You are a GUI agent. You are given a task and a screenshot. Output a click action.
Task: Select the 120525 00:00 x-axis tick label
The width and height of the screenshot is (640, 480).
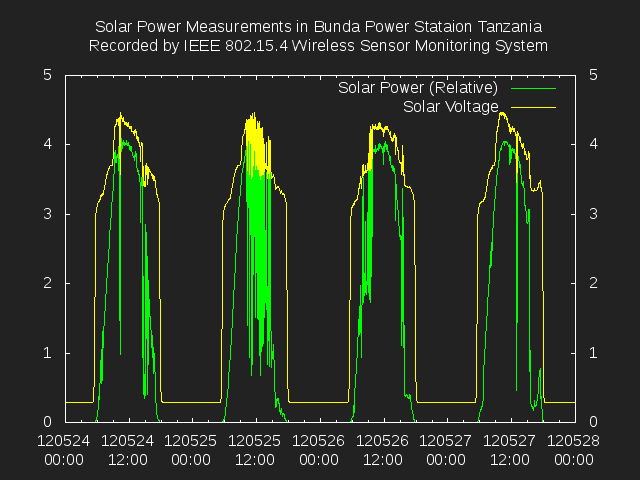192,449
